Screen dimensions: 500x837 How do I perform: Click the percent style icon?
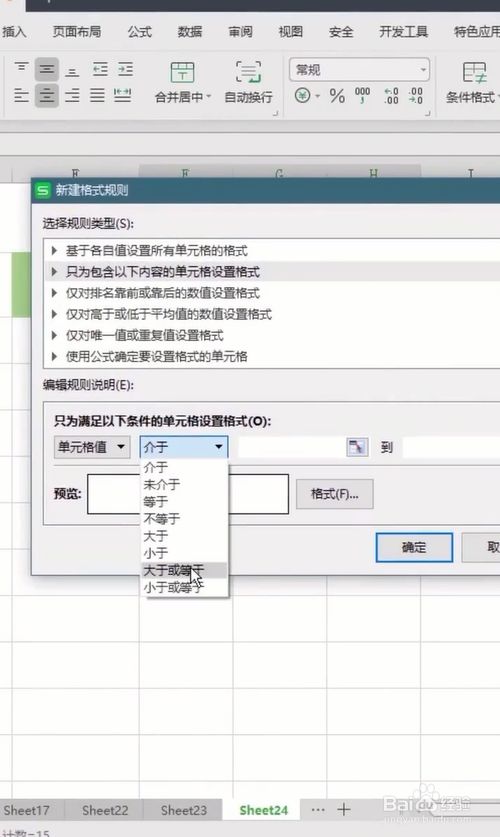(337, 96)
